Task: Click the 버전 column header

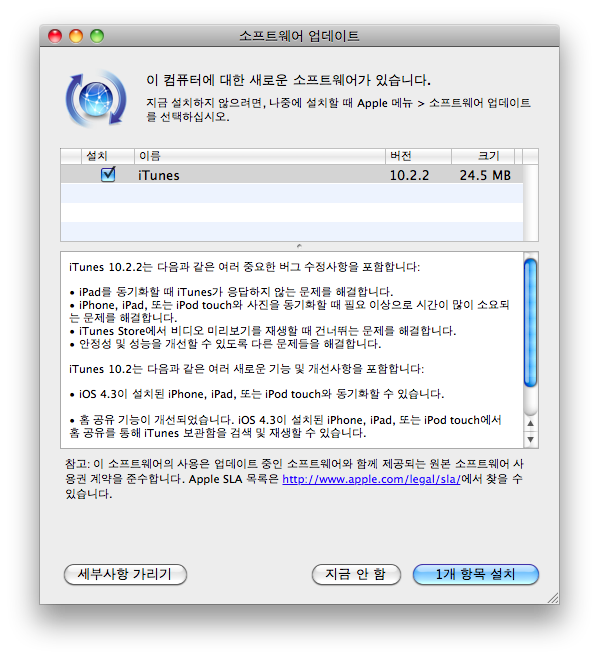Action: pyautogui.click(x=418, y=156)
